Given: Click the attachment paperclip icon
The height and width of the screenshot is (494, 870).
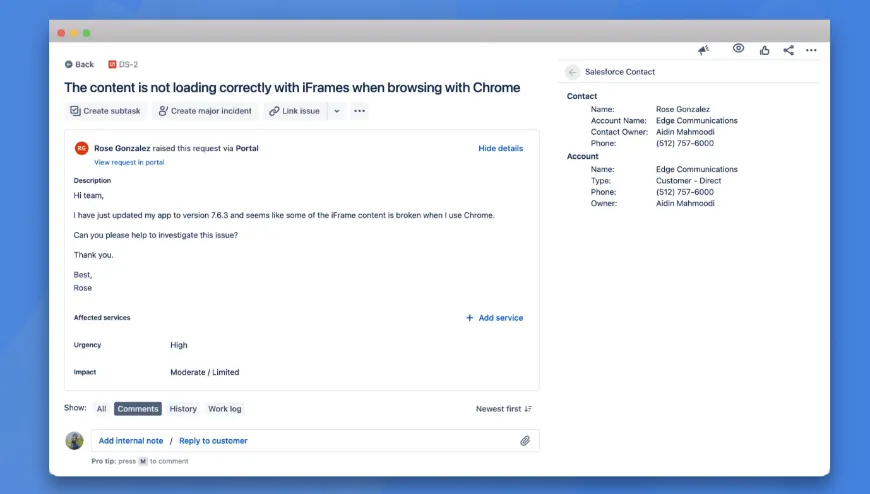Looking at the screenshot, I should [x=525, y=440].
